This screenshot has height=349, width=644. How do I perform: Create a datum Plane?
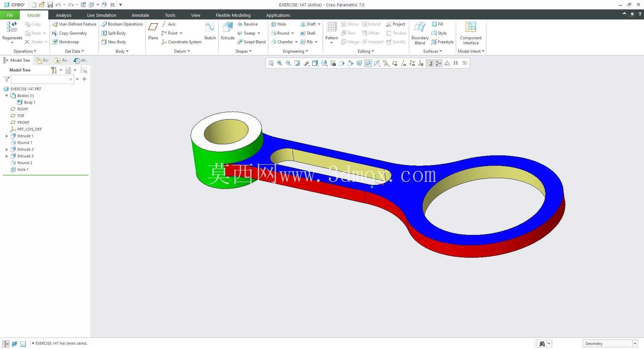153,31
